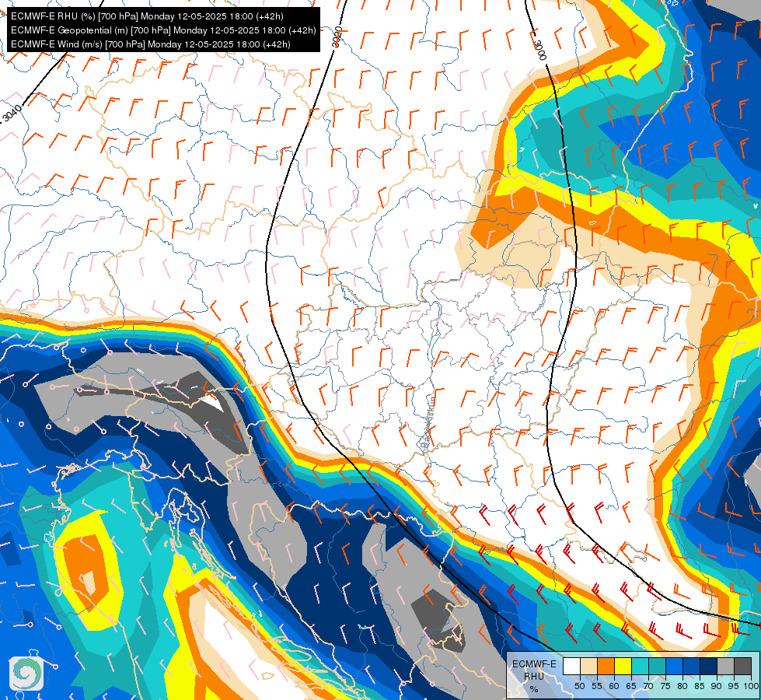Click the 90 legend tick value
Screen dimensions: 761x700
click(x=717, y=686)
